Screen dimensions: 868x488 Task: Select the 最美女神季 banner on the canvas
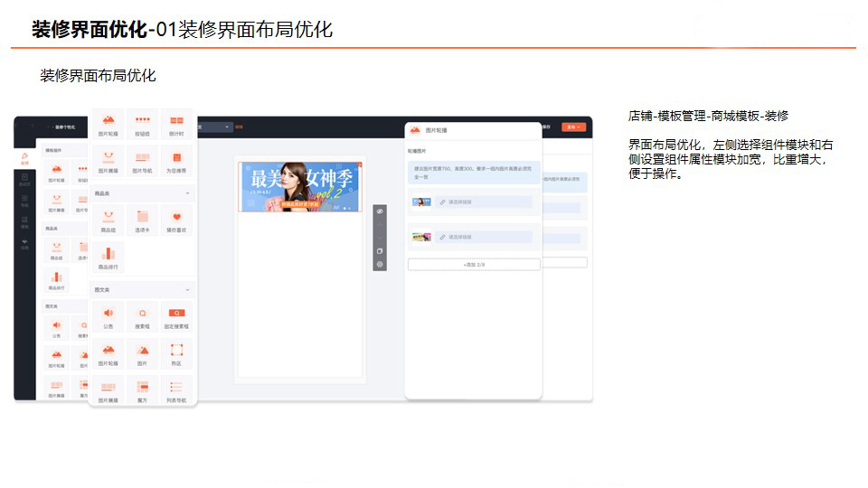pos(300,186)
